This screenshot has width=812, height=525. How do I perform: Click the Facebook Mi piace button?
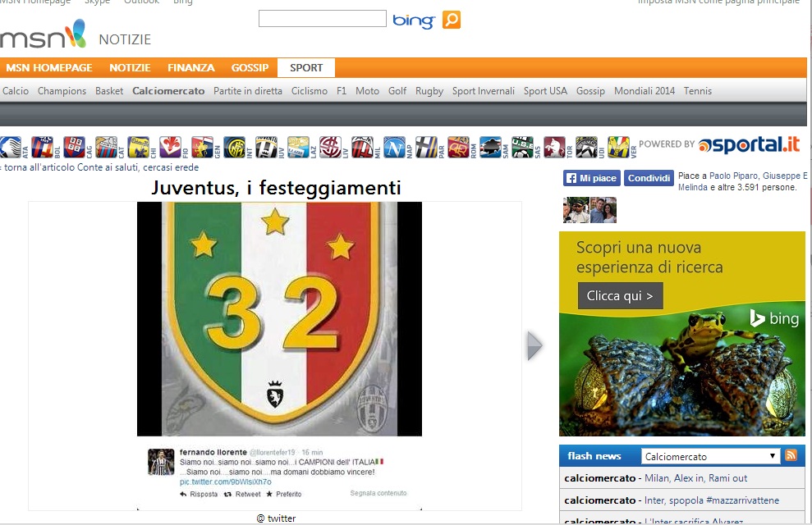pyautogui.click(x=591, y=178)
